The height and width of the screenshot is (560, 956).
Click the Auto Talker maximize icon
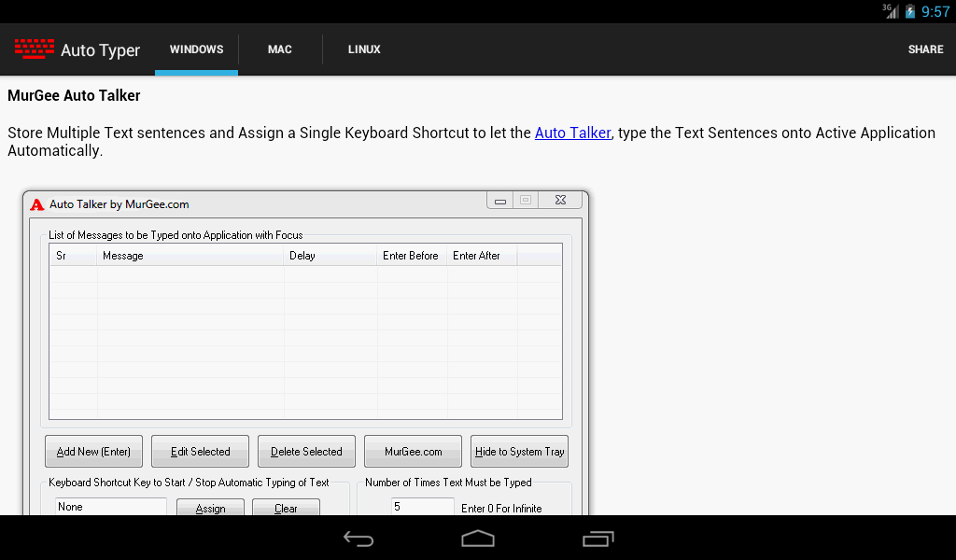(526, 200)
